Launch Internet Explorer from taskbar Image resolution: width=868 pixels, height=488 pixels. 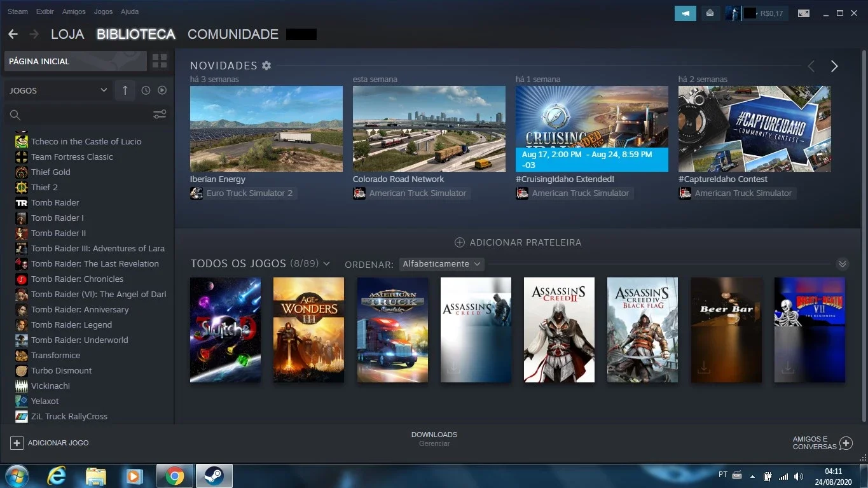[x=57, y=476]
